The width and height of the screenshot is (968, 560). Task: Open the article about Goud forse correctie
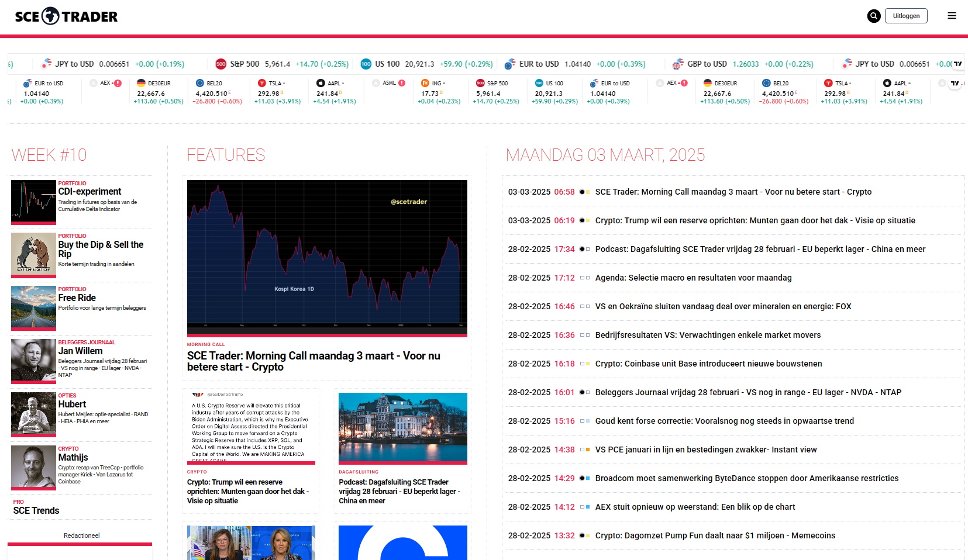[724, 420]
